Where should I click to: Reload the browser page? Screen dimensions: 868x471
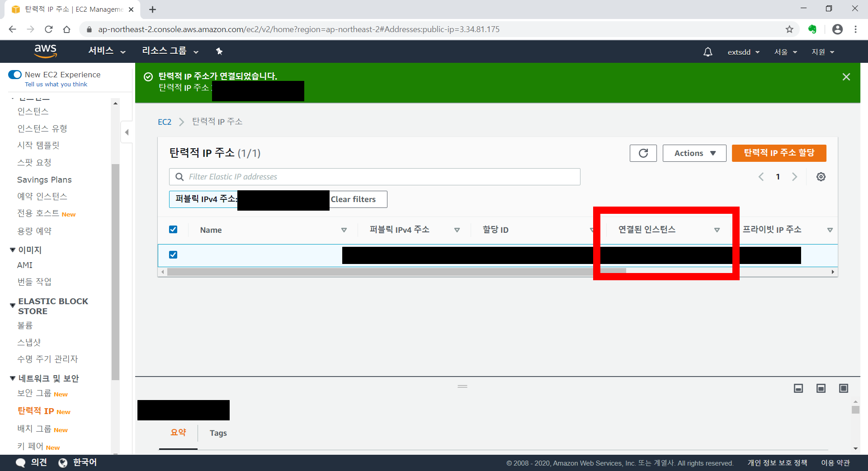(49, 29)
